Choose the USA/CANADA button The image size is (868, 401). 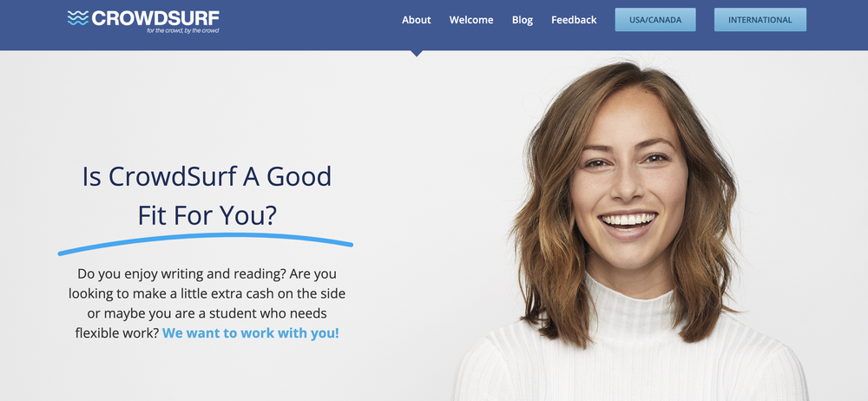pos(655,20)
